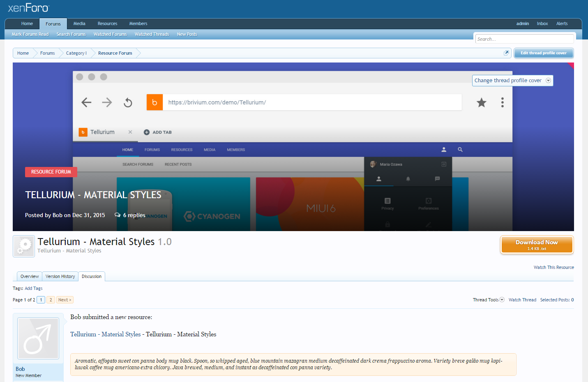Go to Watched Threads
The image size is (588, 382).
152,34
